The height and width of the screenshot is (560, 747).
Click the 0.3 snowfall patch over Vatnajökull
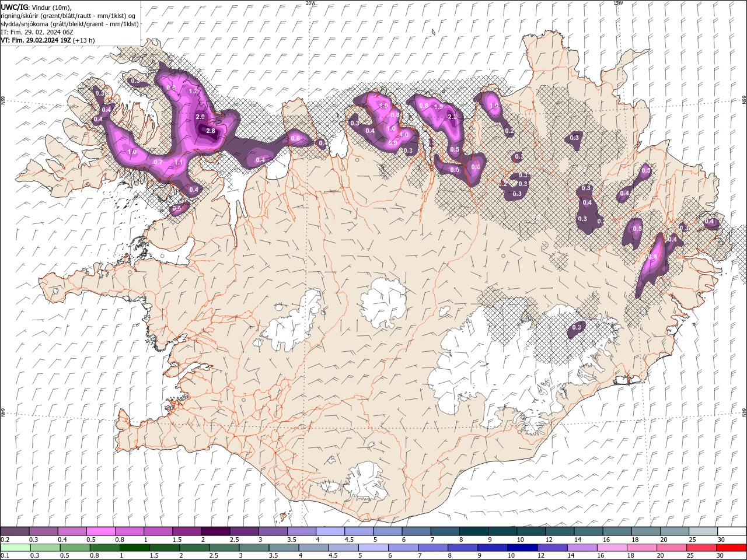pos(577,328)
